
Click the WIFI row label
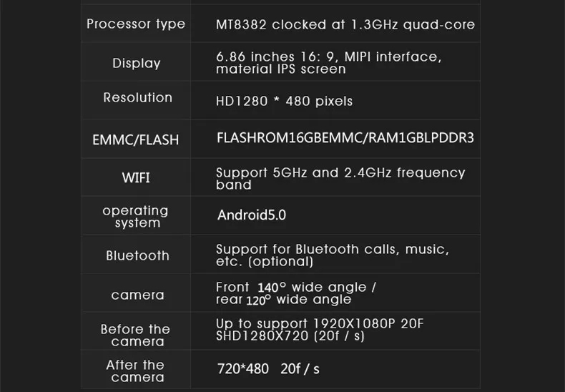136,177
